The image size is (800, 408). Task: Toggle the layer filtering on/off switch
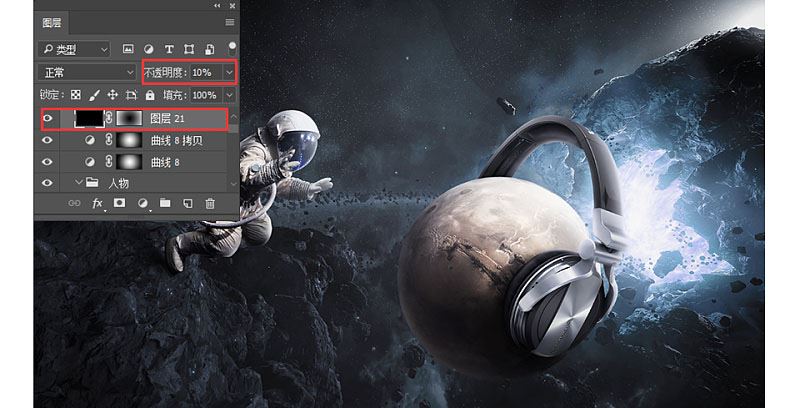point(232,49)
